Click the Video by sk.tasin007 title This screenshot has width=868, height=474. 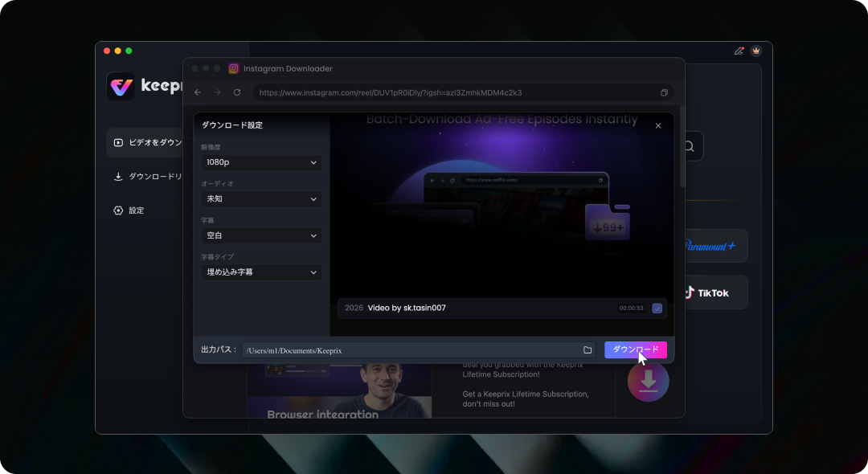(x=407, y=308)
